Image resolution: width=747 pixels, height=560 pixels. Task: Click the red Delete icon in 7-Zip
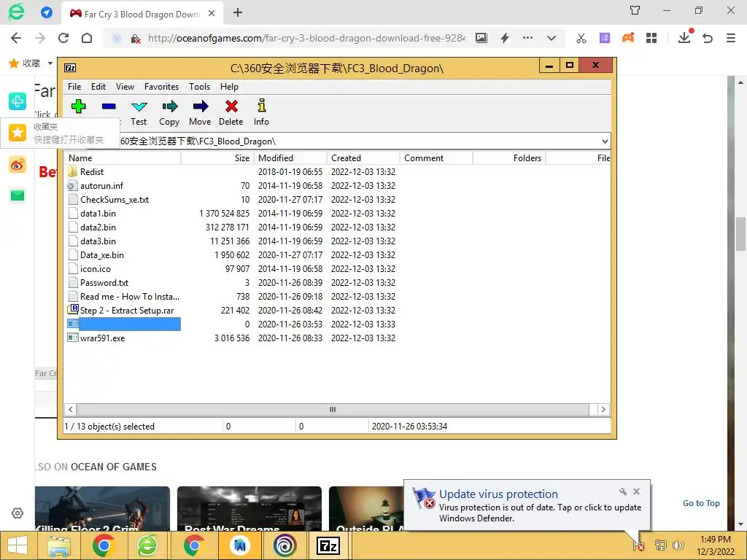[231, 112]
